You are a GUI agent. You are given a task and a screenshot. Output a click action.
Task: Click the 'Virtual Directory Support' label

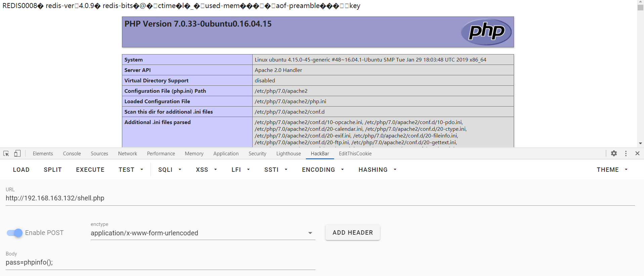[x=156, y=80]
